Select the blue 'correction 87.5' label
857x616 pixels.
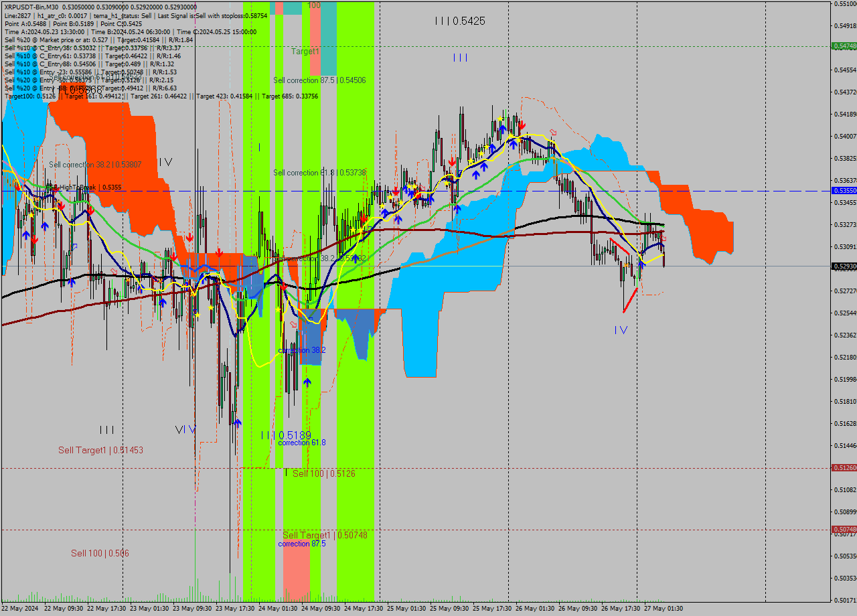click(302, 544)
